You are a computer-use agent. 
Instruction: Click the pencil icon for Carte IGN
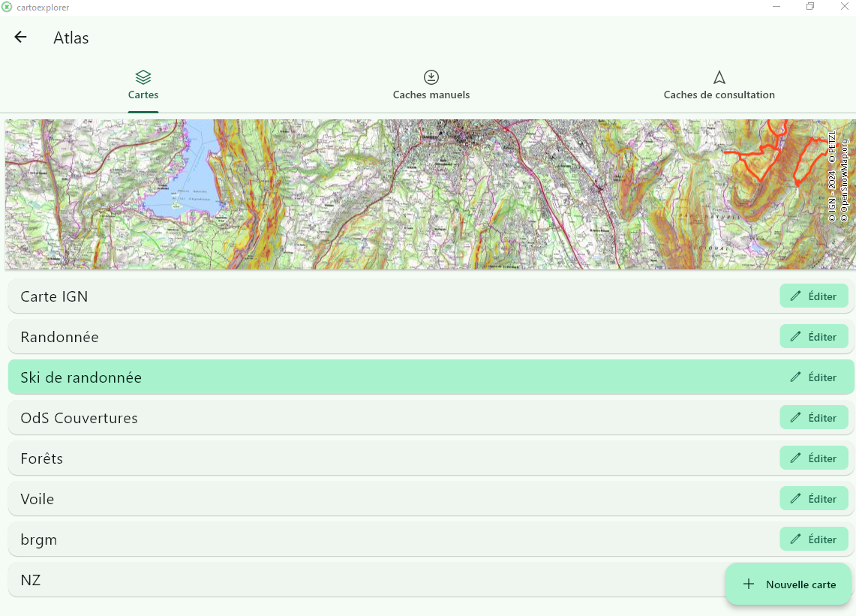point(795,296)
